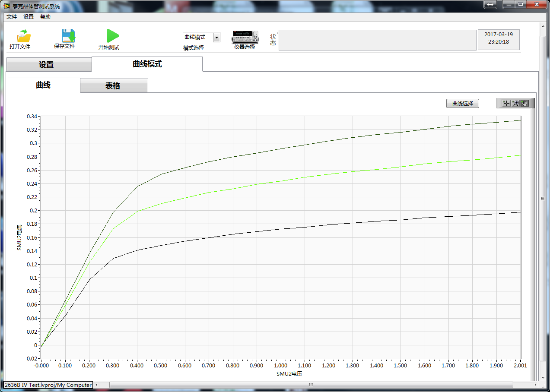Screen dimensions: 550x392
Task: Select the crosshair cursor graph tool
Action: [x=506, y=103]
